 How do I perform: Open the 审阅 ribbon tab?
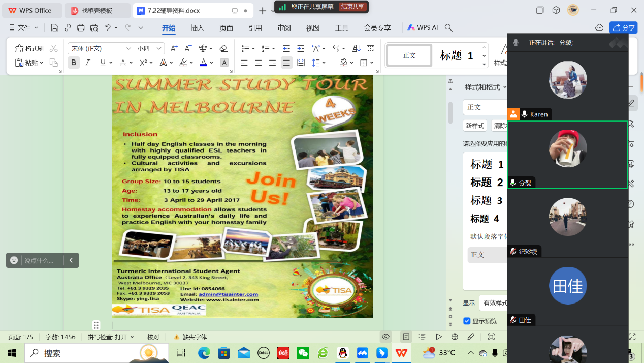[284, 28]
